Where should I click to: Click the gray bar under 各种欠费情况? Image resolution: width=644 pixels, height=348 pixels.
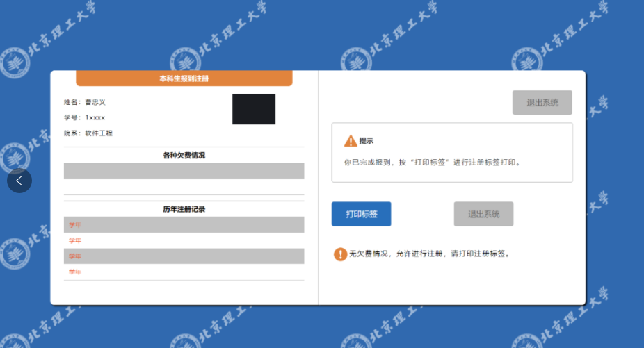[184, 171]
